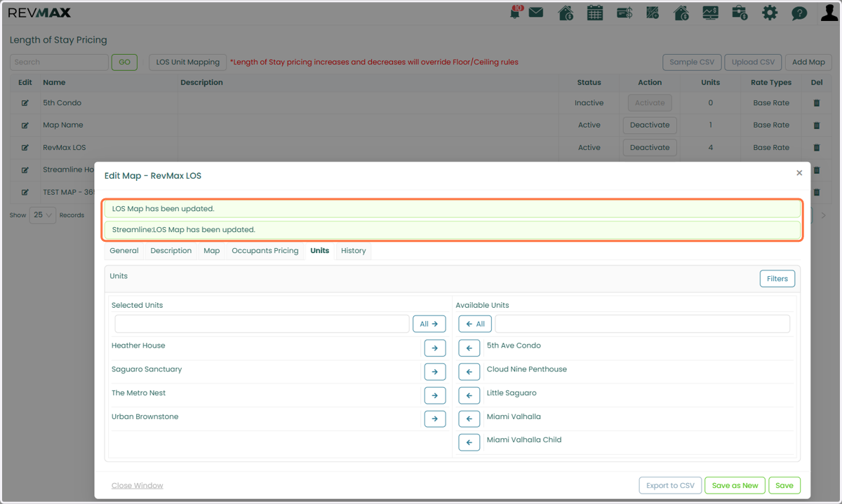Add Miami Valhalla Child to selected units

click(x=469, y=442)
